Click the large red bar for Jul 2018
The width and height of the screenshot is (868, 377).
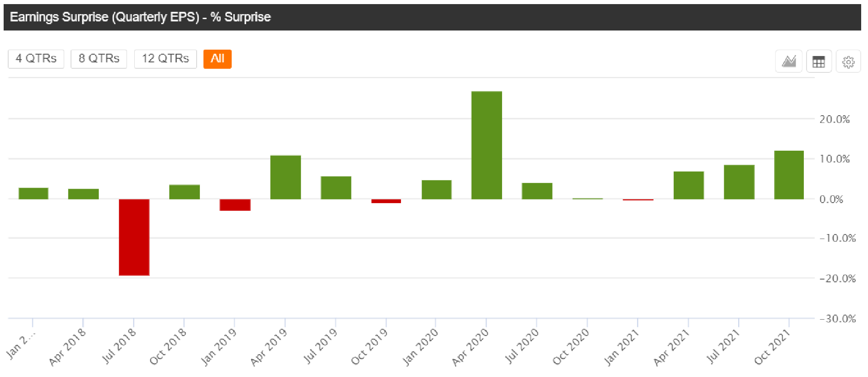(x=134, y=237)
